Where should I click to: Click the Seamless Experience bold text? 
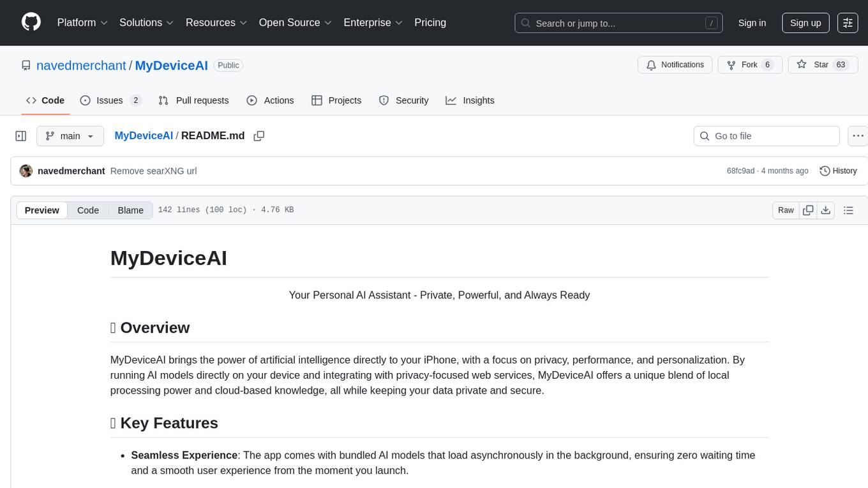point(184,455)
